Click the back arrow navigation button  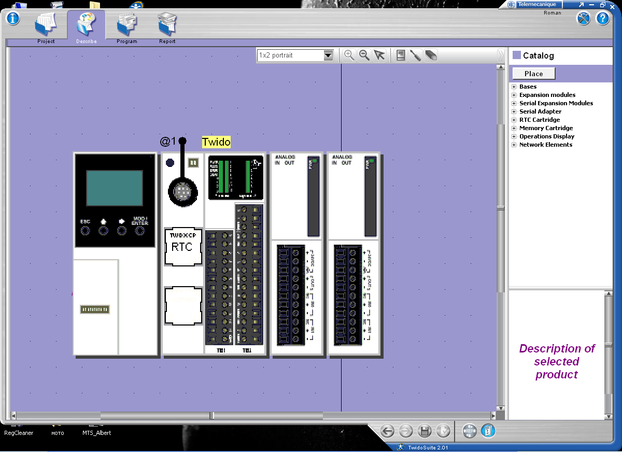(x=387, y=431)
